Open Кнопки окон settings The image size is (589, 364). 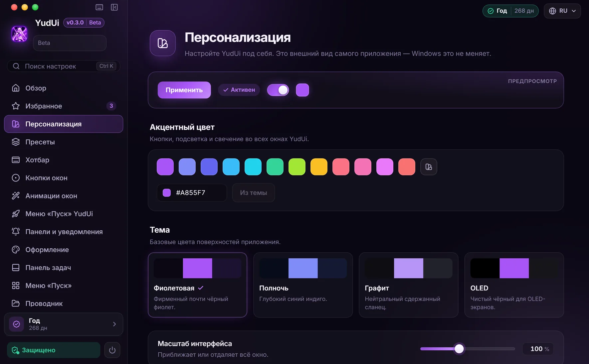[64, 178]
